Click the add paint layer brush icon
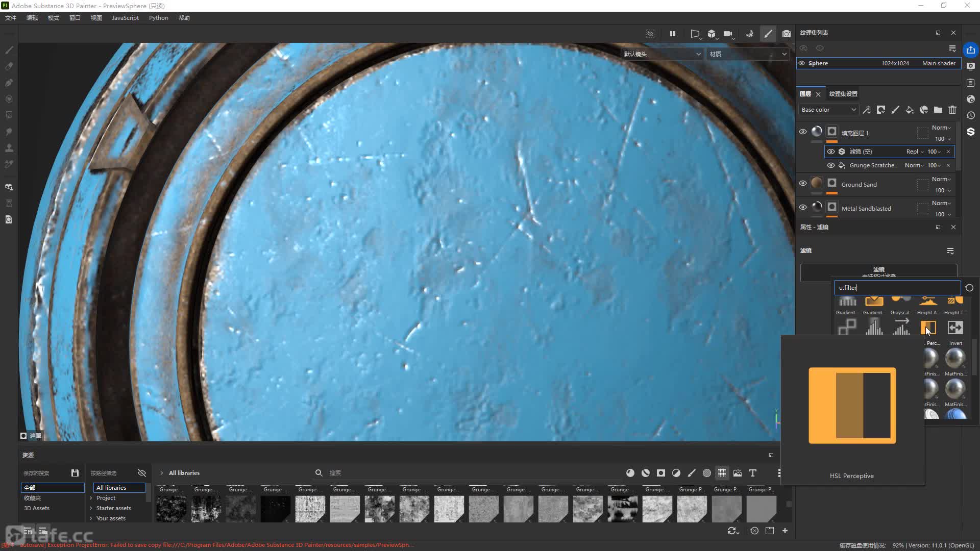The image size is (980, 551). tap(895, 110)
